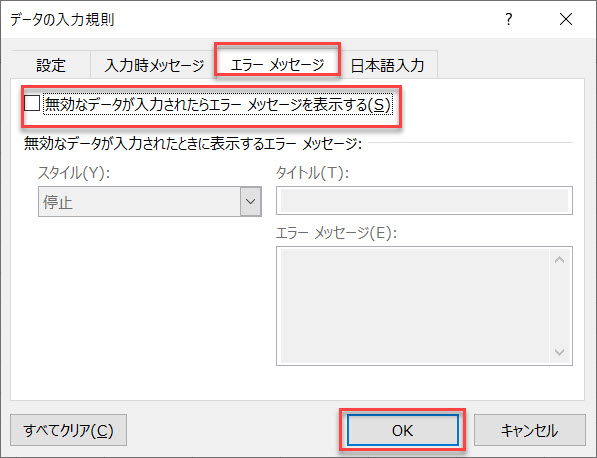The image size is (597, 458).
Task: Click the キャンセル button
Action: tap(530, 430)
